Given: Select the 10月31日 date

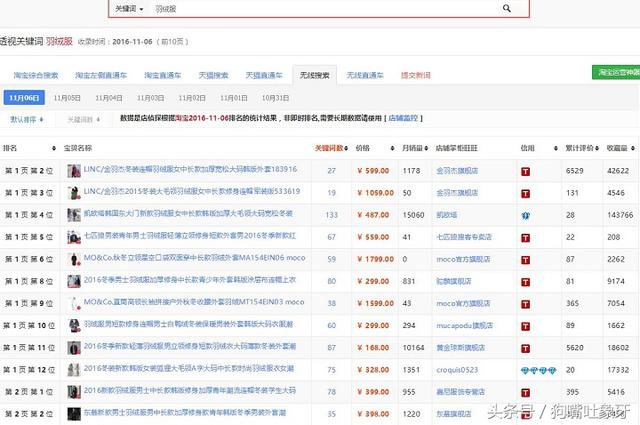Looking at the screenshot, I should point(275,98).
